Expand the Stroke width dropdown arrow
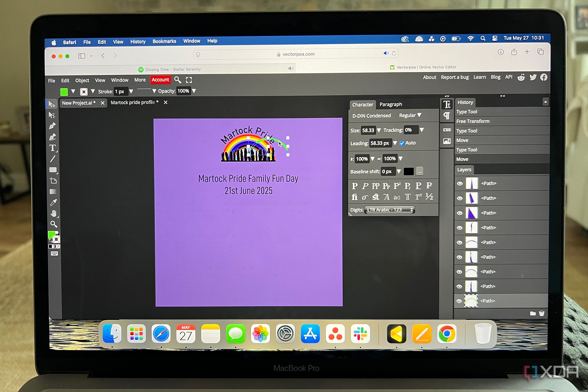 [131, 91]
